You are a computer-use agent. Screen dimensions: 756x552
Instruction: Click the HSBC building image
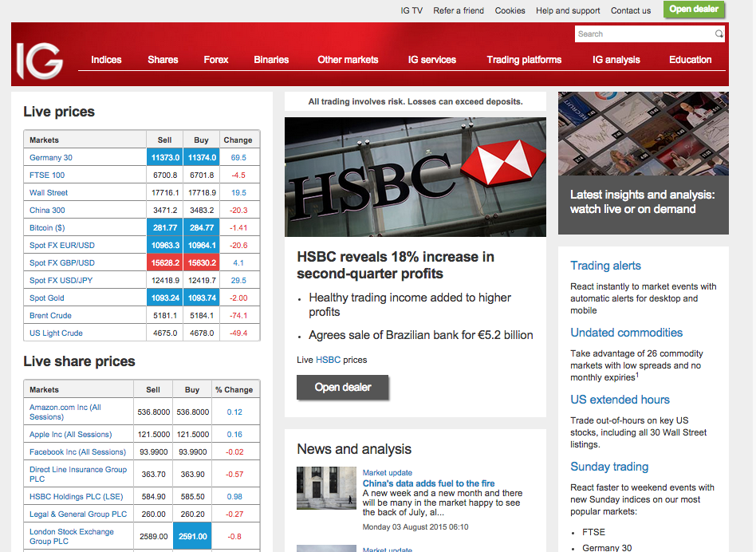415,177
